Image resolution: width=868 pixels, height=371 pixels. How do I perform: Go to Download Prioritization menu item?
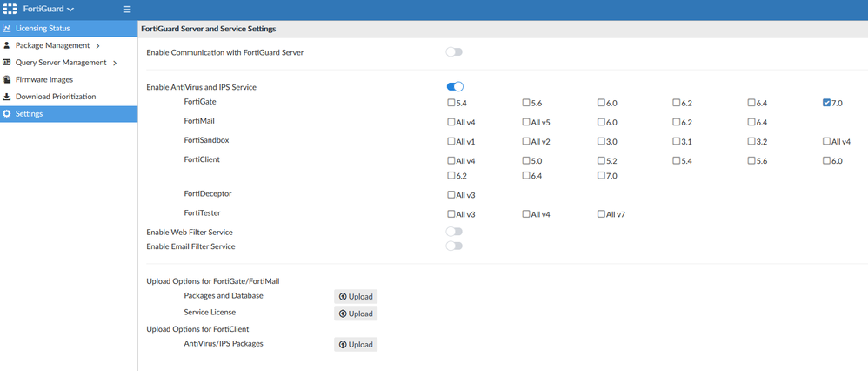pyautogui.click(x=56, y=97)
